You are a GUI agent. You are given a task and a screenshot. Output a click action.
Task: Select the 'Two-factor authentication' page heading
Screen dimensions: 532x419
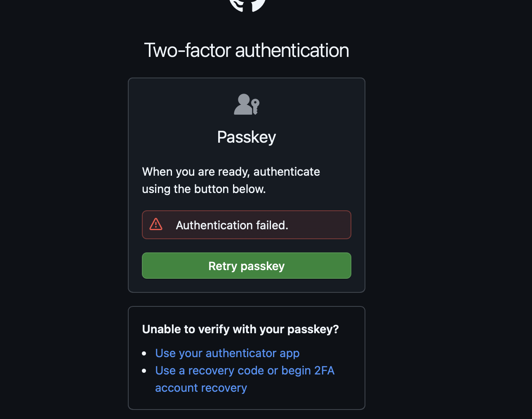point(246,50)
